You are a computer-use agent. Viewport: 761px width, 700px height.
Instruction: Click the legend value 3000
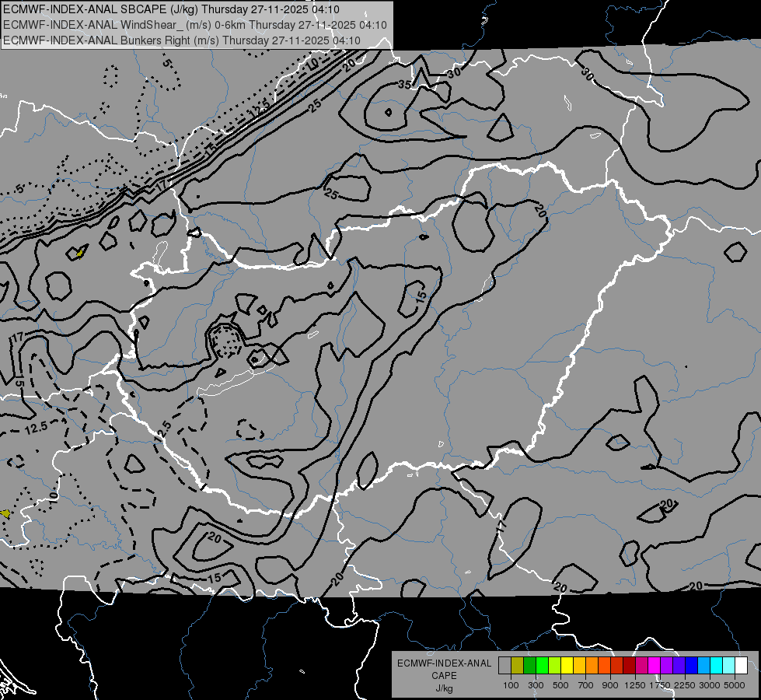pos(710,685)
